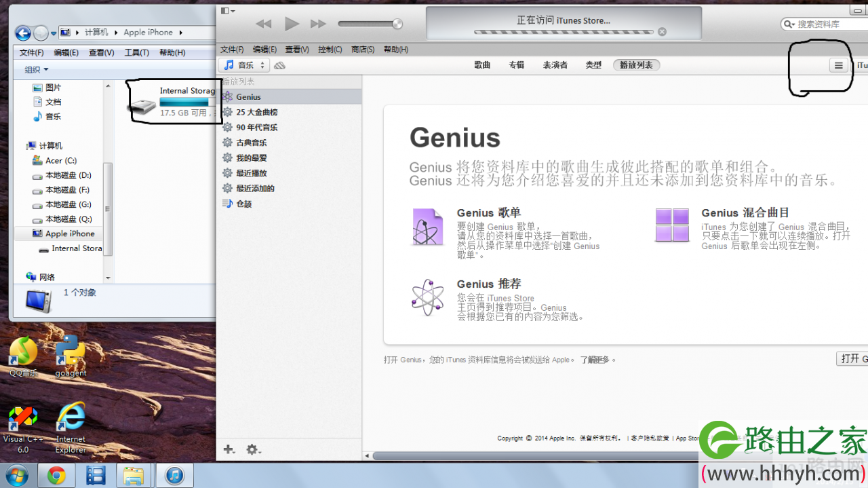Click the iTunes Store loading progress bar
The height and width of the screenshot is (488, 868).
[x=564, y=32]
